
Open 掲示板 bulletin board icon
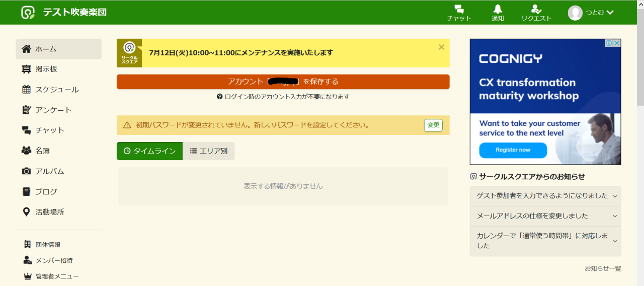pyautogui.click(x=26, y=69)
